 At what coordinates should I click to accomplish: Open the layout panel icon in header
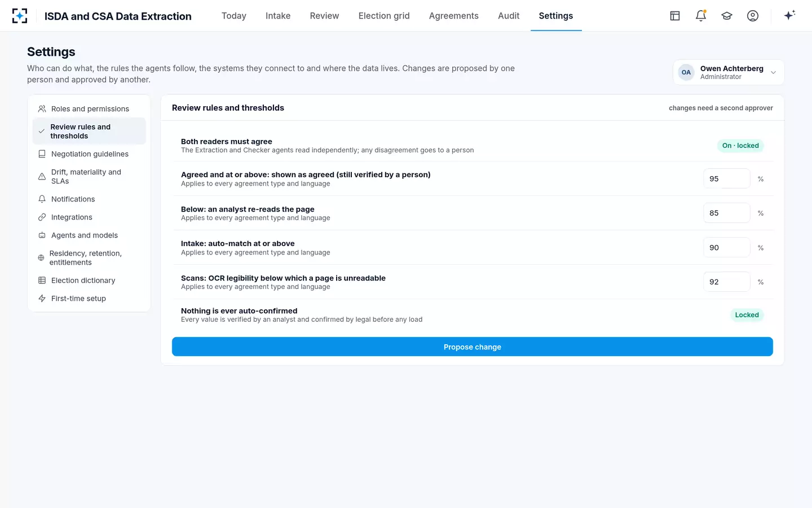[x=675, y=16]
